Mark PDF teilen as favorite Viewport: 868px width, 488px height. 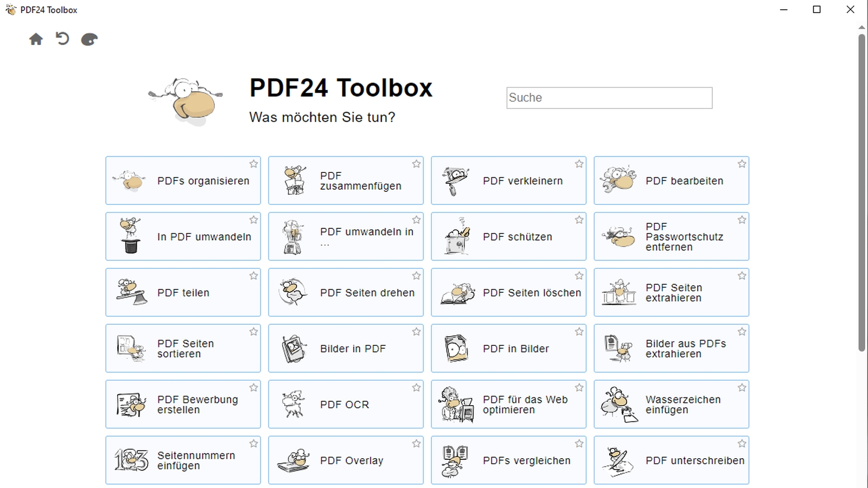pos(253,275)
